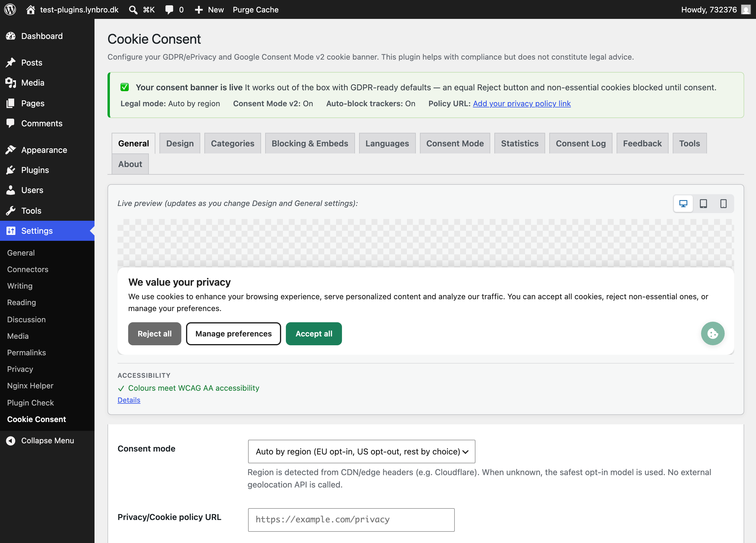Image resolution: width=756 pixels, height=543 pixels.
Task: Click the Reject all button
Action: click(155, 333)
